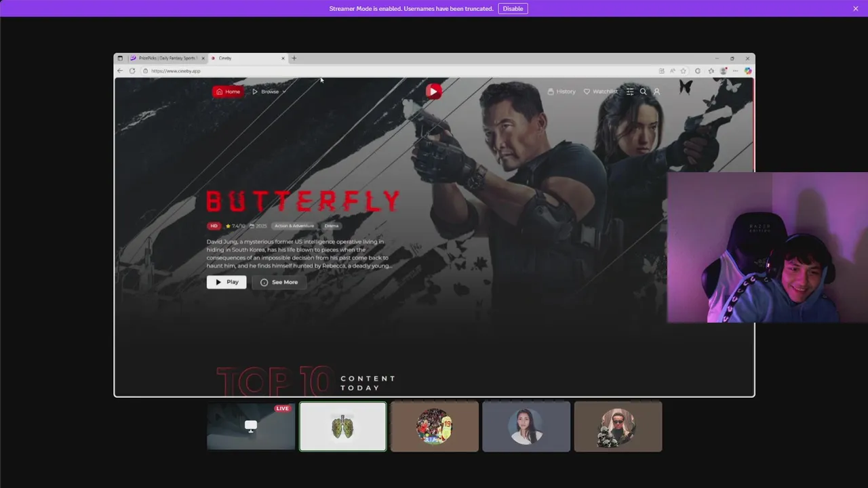This screenshot has height=488, width=868.
Task: Open the Cineby filter sliders icon
Action: coord(630,91)
